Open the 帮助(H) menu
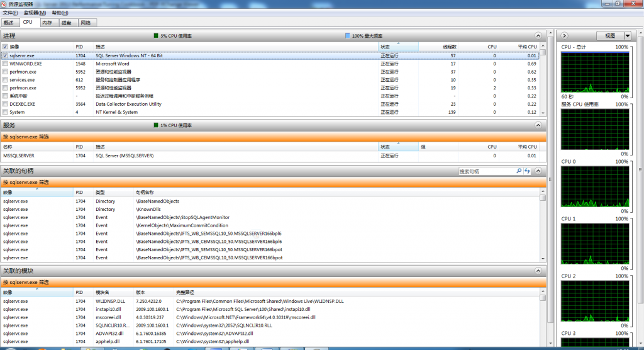This screenshot has height=350, width=644. pos(60,13)
